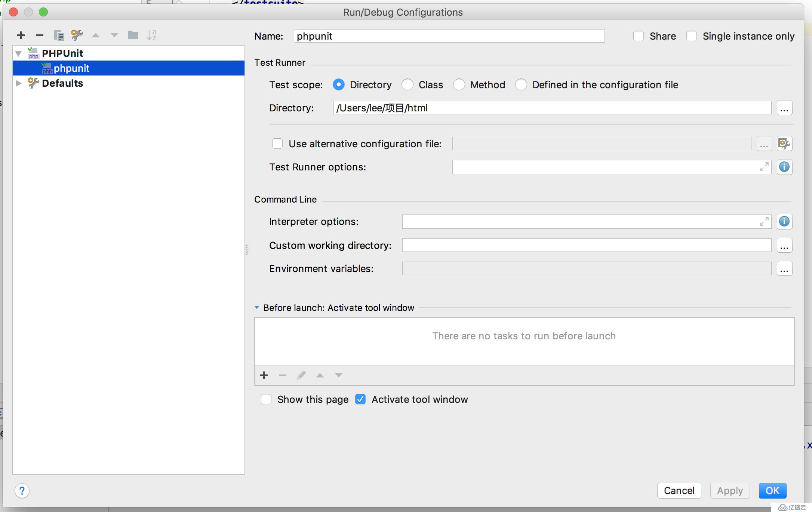
Task: Enable the Show this page checkbox
Action: coord(266,400)
